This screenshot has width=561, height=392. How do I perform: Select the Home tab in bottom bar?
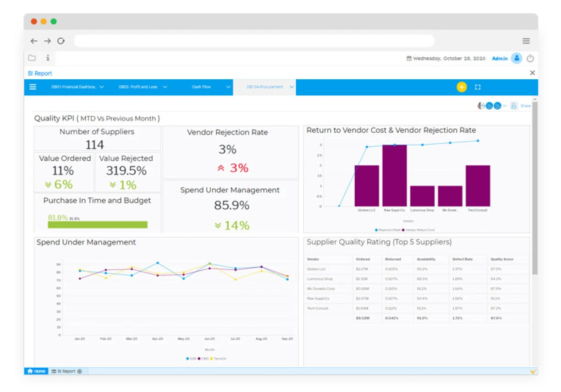tap(37, 371)
